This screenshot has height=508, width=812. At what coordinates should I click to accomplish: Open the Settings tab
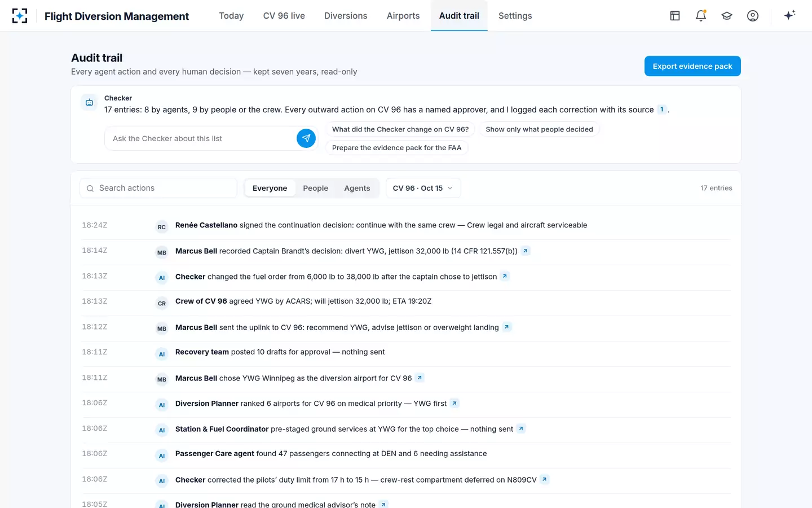pos(515,16)
